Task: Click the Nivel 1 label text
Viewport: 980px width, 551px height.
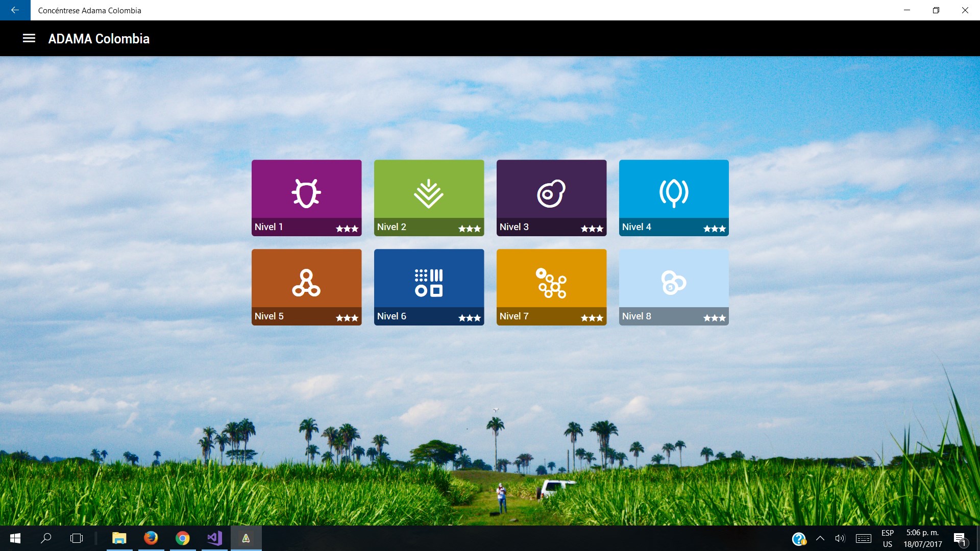Action: [268, 227]
